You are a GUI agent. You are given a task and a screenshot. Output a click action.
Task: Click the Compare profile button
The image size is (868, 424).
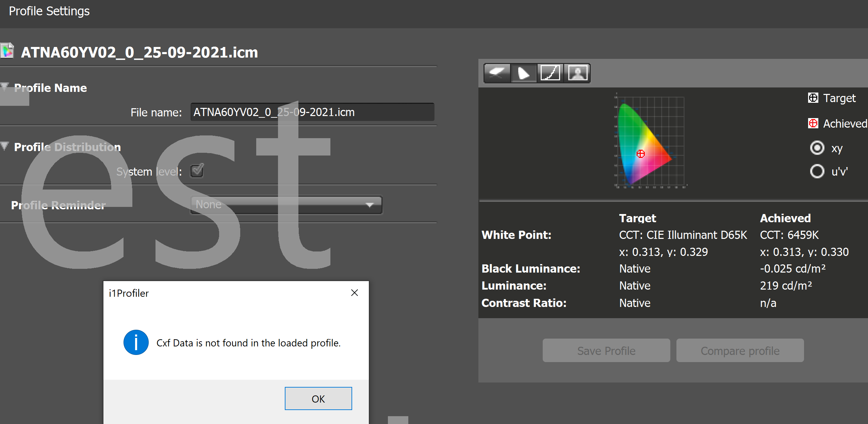[740, 350]
